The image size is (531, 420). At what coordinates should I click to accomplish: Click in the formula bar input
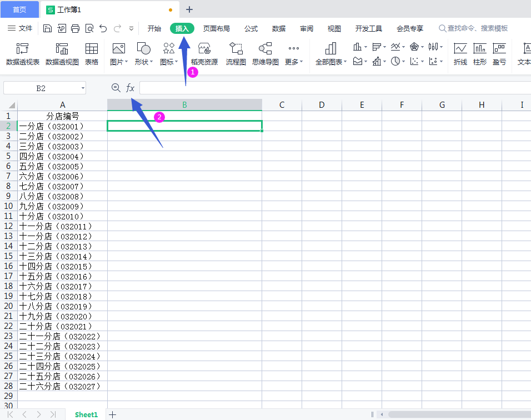(335, 88)
